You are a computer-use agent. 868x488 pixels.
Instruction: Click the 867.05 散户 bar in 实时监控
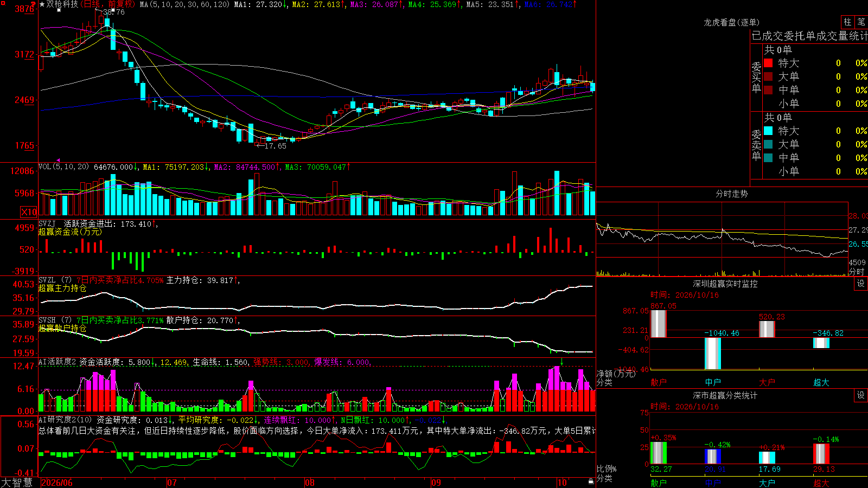658,324
